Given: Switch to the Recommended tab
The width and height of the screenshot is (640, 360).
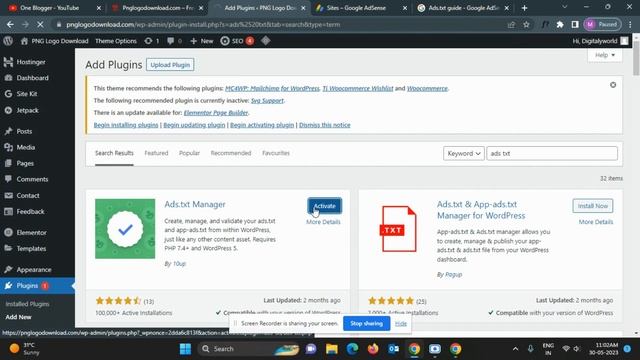Looking at the screenshot, I should tap(231, 153).
